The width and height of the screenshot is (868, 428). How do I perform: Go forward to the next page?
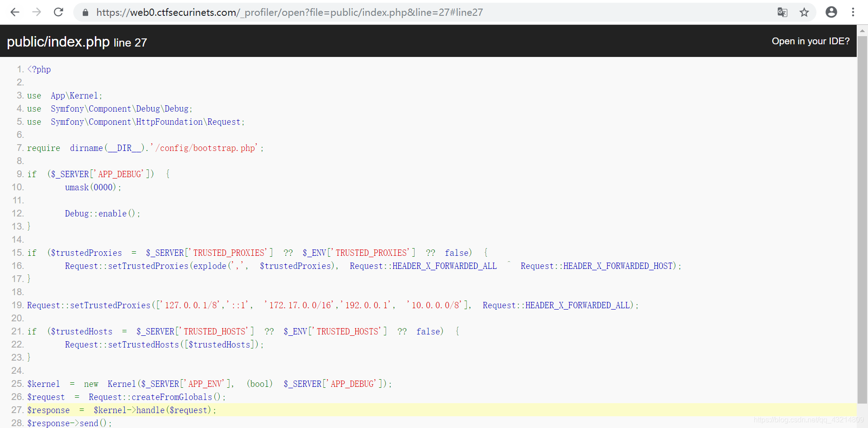pyautogui.click(x=37, y=12)
